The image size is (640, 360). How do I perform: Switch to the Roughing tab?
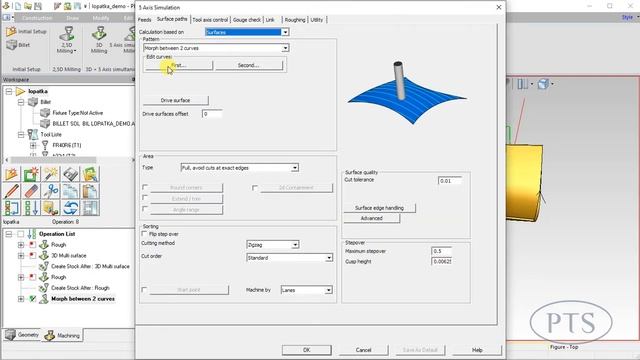295,20
